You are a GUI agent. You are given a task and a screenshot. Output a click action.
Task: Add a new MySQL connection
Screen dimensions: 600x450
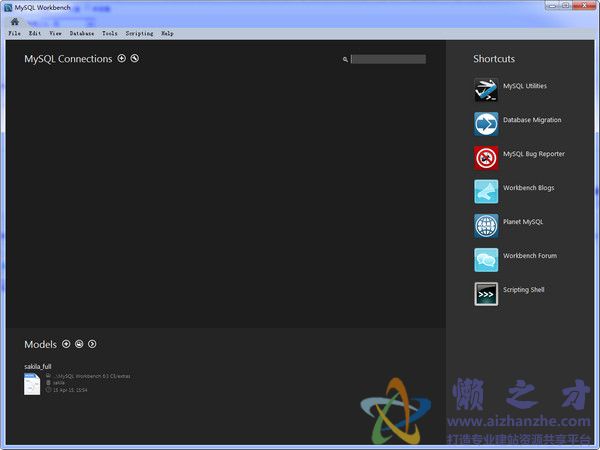tap(122, 58)
